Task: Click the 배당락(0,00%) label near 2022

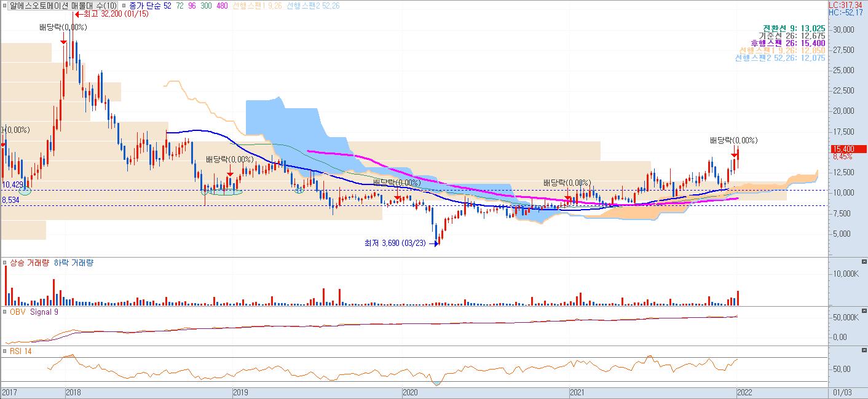Action: click(733, 140)
